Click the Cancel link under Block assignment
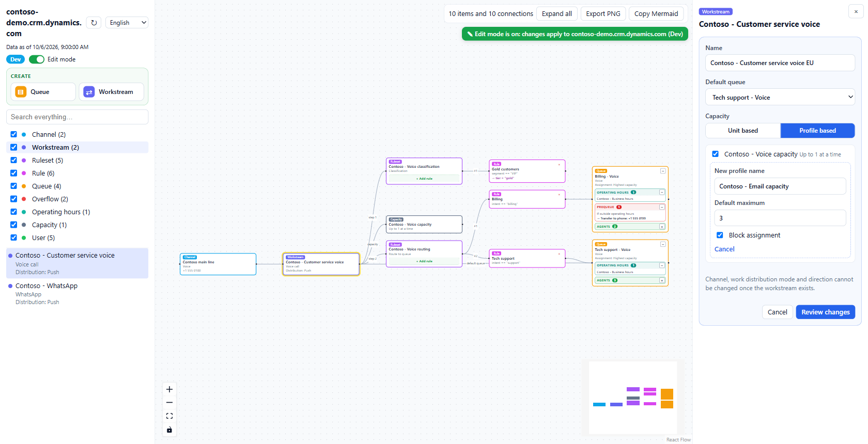Viewport: 868px width, 444px height. (x=724, y=249)
